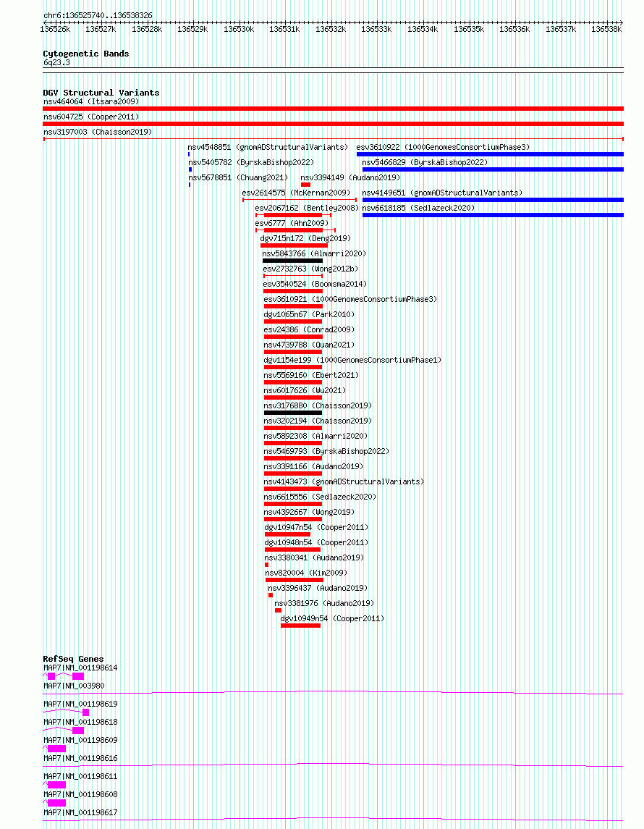Open variant nsv3381976 (Audano2019)
The image size is (644, 829).
[x=324, y=604]
